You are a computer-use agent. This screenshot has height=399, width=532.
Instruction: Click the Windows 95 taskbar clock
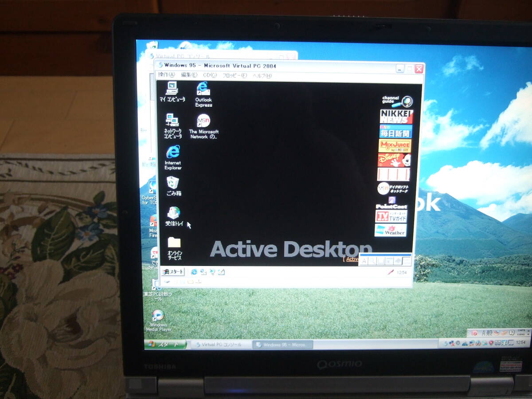click(x=401, y=273)
